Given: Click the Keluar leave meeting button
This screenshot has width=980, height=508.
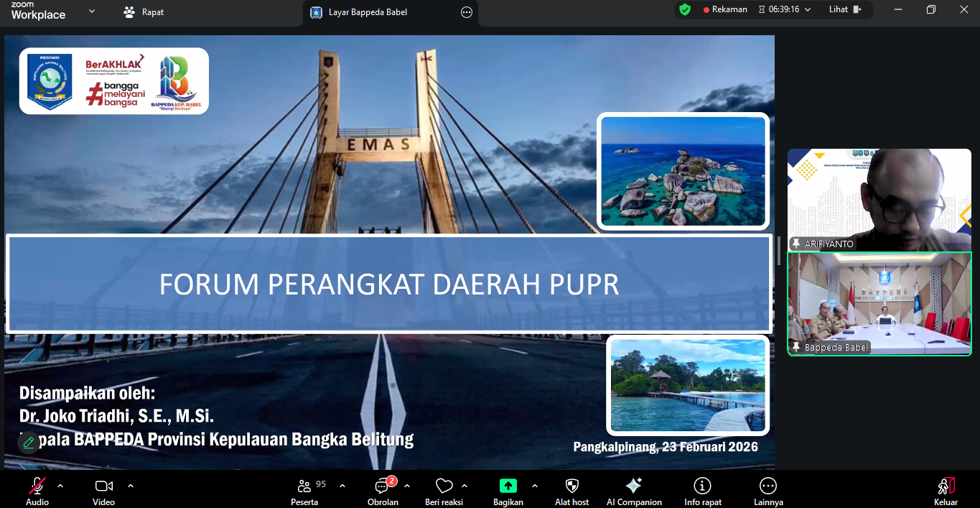Looking at the screenshot, I should coord(946,486).
